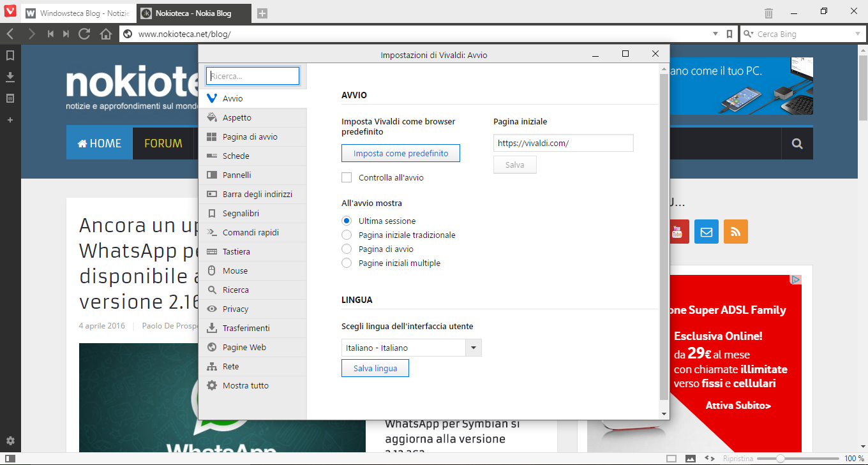Open Pagina di avvio settings section
This screenshot has height=465, width=868.
point(253,137)
